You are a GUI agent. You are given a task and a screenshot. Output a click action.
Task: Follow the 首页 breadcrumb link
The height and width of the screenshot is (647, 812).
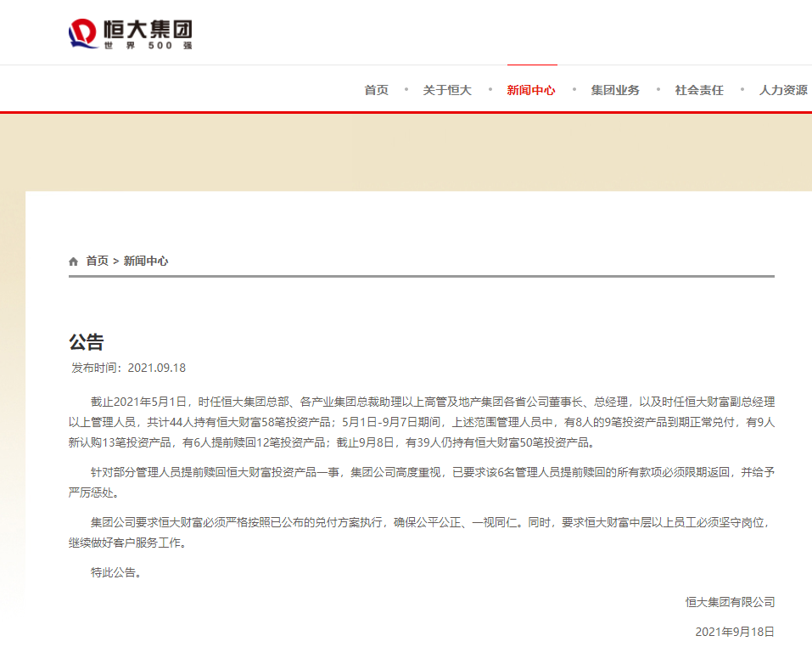97,262
